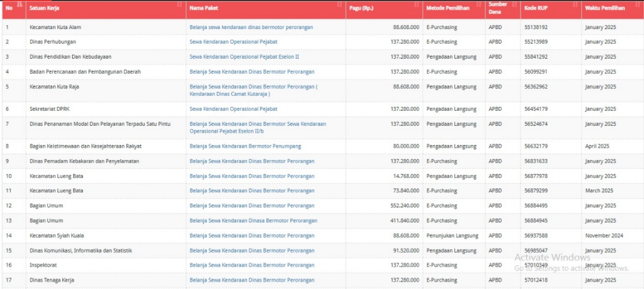Select the Dinas Tenaga Kerja cell
Screen dimensions: 644x289
[106, 280]
